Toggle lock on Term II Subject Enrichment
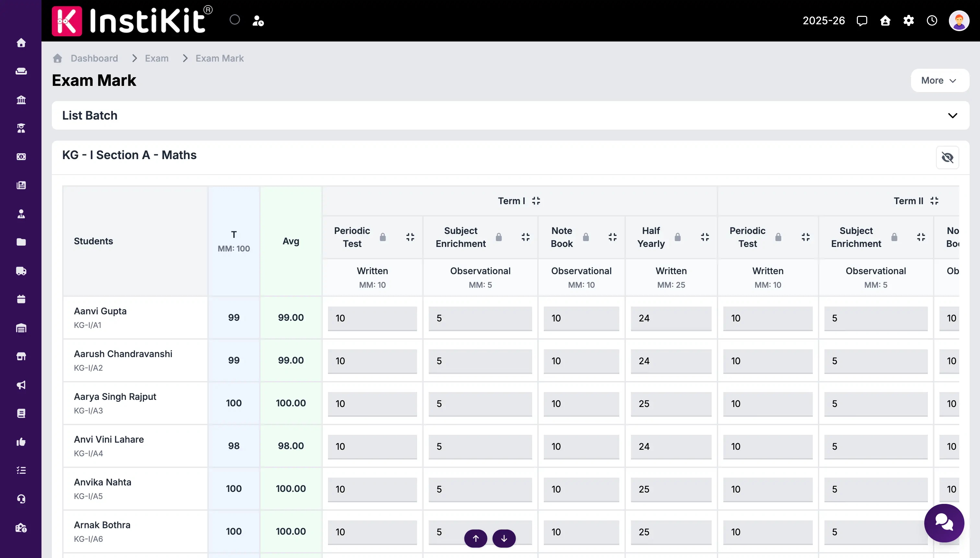980x558 pixels. (x=894, y=237)
